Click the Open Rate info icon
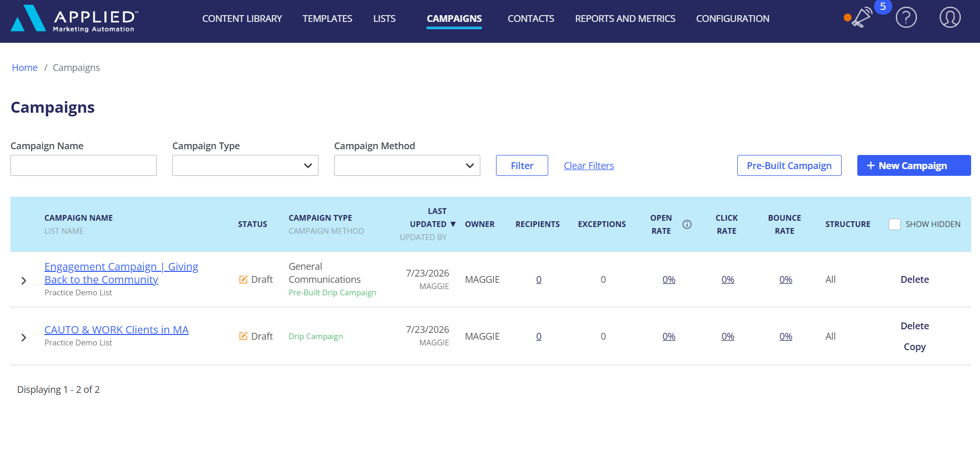The width and height of the screenshot is (980, 455). (687, 224)
